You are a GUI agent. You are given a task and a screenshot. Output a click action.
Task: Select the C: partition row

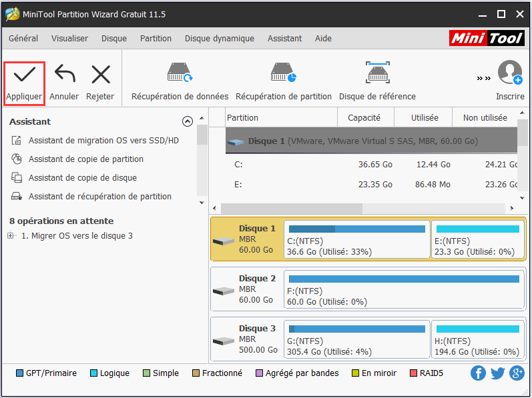pyautogui.click(x=371, y=164)
